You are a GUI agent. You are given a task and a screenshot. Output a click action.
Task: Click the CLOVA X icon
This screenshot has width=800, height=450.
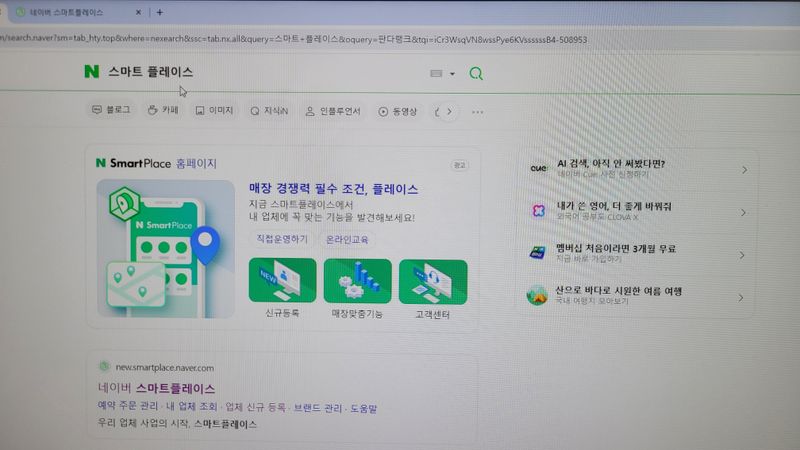click(x=538, y=211)
